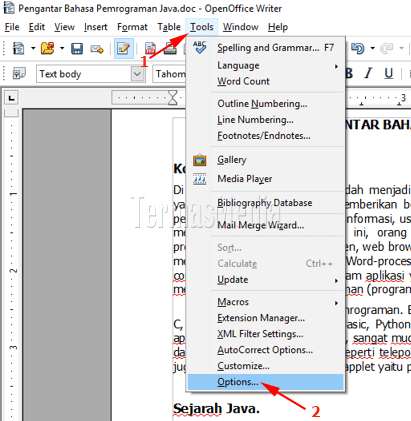Open the Table menu
This screenshot has height=421, width=411.
tap(169, 27)
